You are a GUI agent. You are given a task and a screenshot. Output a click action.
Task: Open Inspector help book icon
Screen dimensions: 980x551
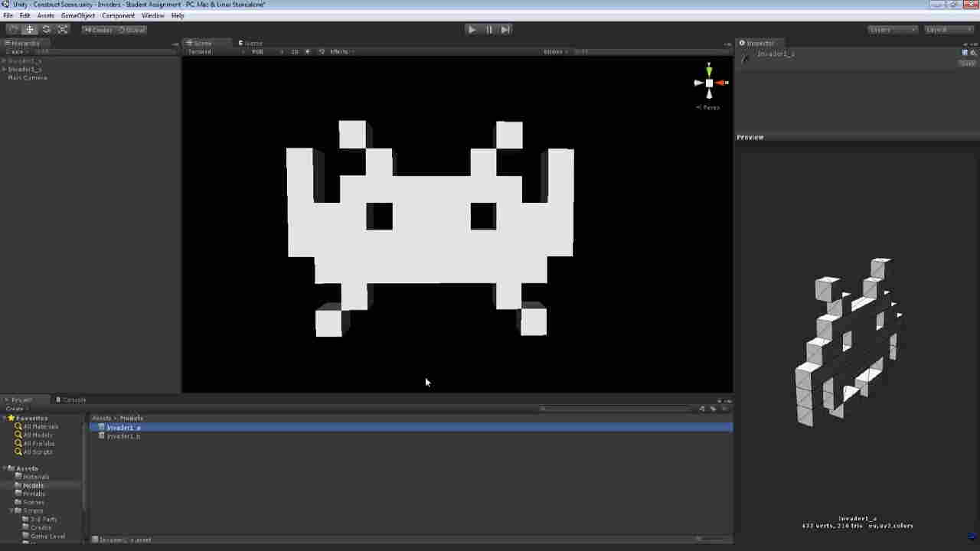point(965,53)
